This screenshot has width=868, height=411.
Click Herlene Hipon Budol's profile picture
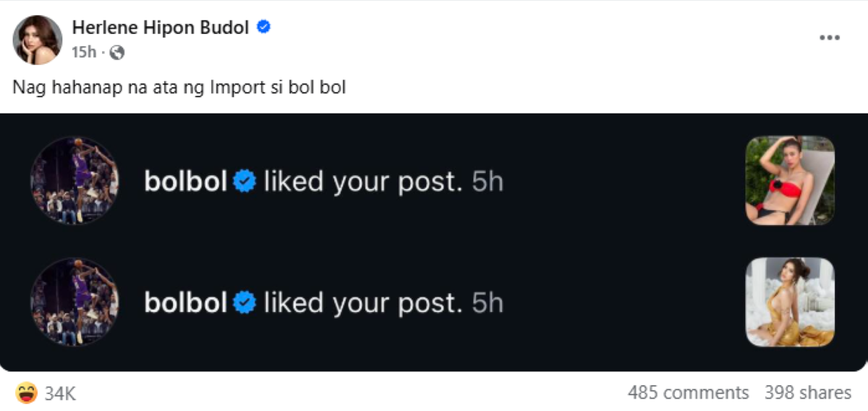click(x=38, y=40)
